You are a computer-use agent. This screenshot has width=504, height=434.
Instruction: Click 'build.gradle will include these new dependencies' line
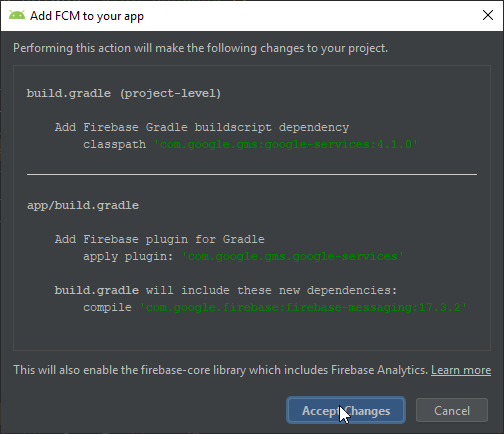(226, 290)
